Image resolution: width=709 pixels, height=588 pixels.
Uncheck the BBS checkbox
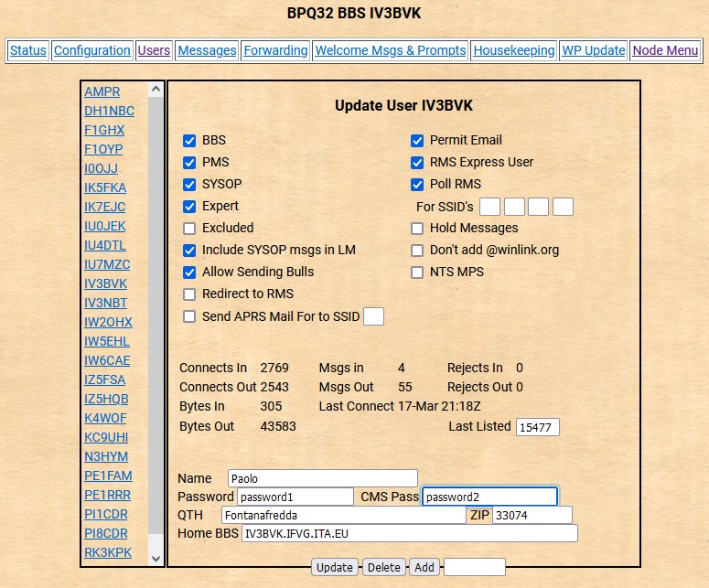coord(189,141)
